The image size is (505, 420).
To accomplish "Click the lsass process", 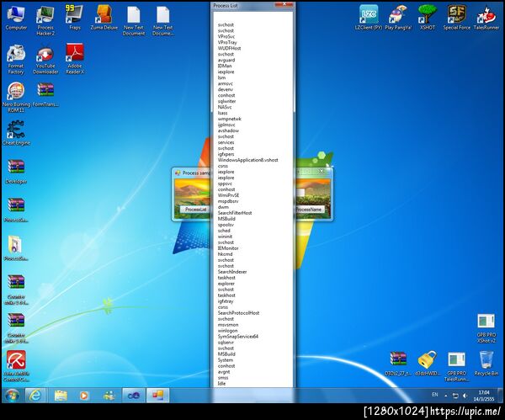I will (222, 113).
